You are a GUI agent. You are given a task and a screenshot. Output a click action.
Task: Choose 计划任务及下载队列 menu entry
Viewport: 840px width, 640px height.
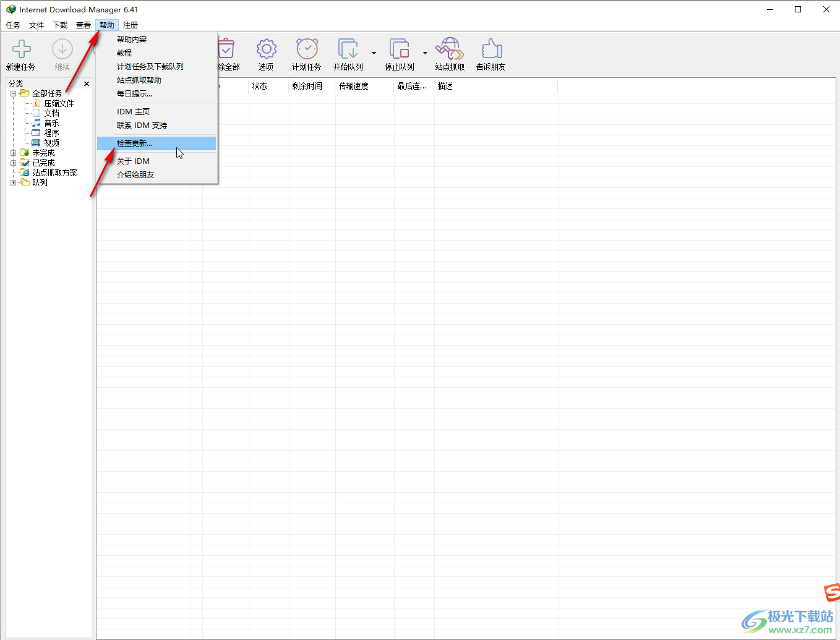pos(156,66)
